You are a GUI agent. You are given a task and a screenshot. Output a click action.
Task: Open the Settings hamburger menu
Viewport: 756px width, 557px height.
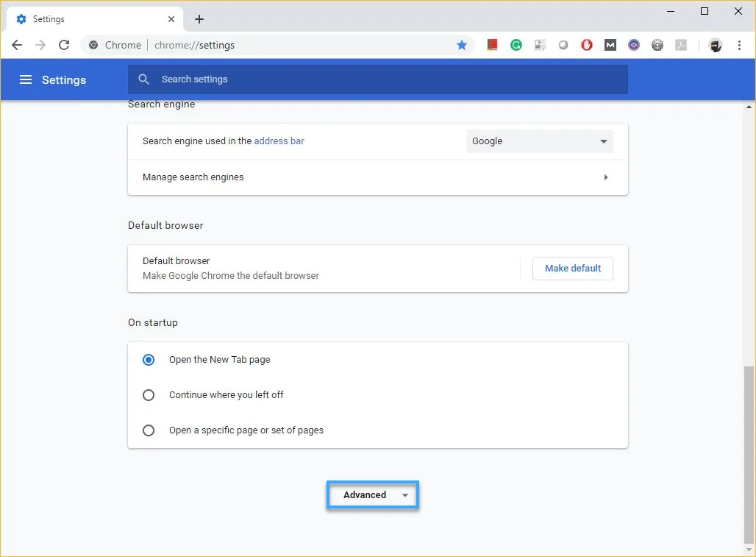[x=26, y=79]
